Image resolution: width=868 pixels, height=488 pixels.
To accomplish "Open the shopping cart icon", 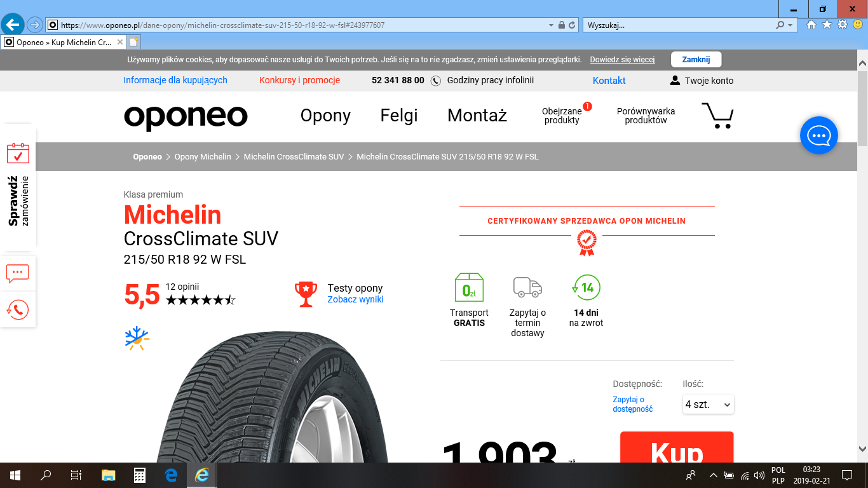I will 717,116.
